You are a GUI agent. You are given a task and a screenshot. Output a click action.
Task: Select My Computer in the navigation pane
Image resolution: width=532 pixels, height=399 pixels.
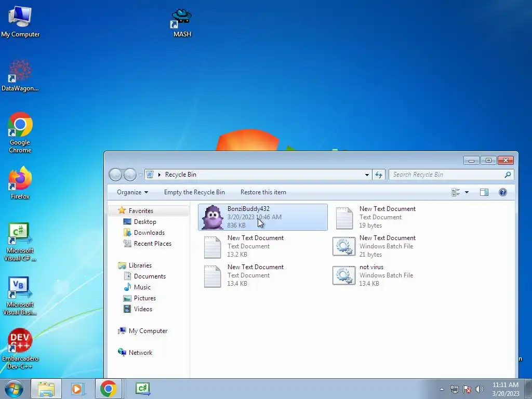(x=148, y=331)
